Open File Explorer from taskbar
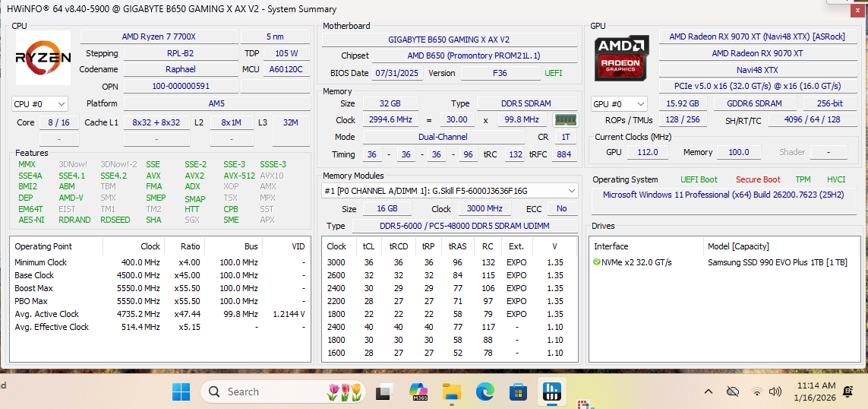 coord(452,392)
